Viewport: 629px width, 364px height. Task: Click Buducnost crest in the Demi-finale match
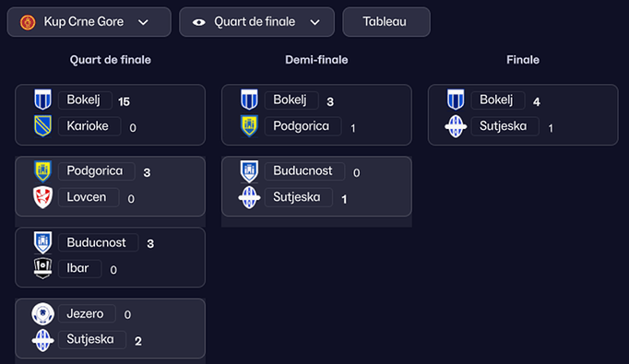pyautogui.click(x=249, y=170)
